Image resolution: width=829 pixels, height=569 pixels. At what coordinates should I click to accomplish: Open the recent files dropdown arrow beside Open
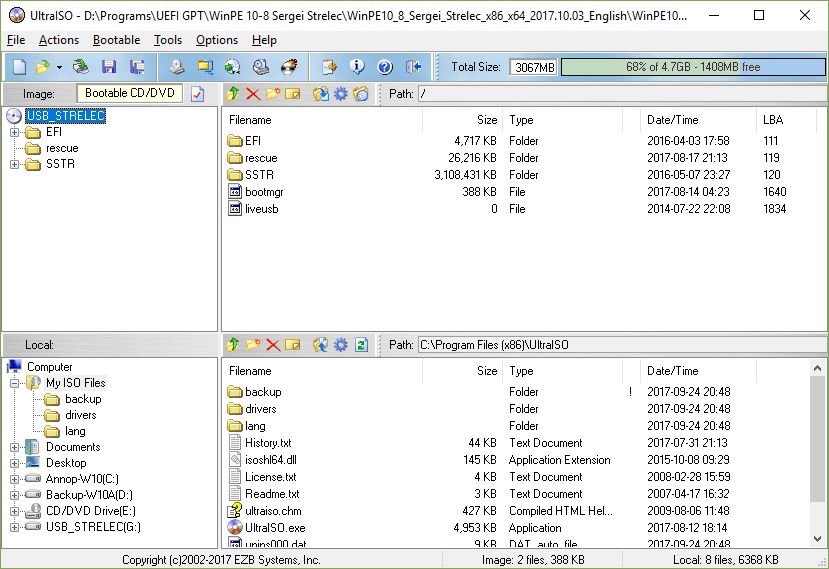coord(59,67)
